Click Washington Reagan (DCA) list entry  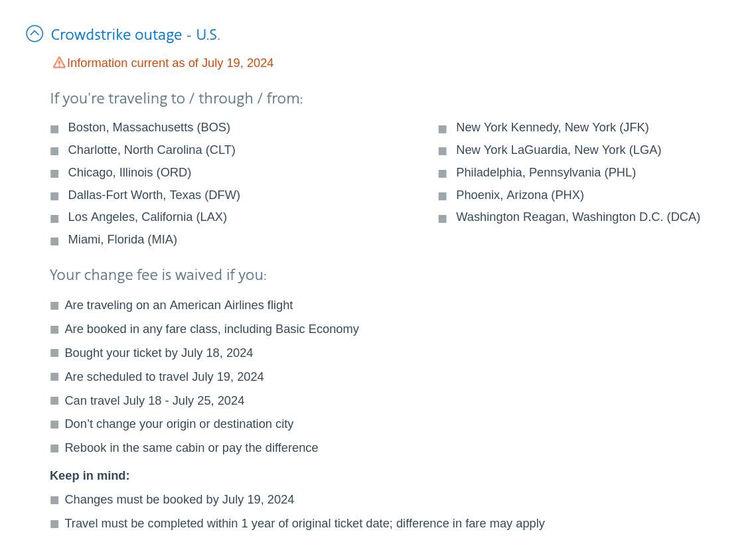[577, 217]
